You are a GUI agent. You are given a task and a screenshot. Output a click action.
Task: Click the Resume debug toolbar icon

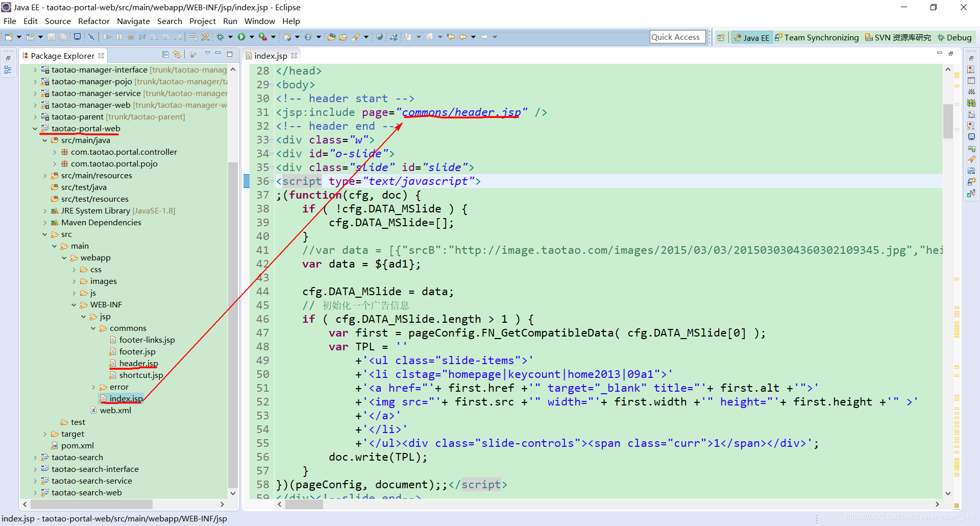(107, 37)
